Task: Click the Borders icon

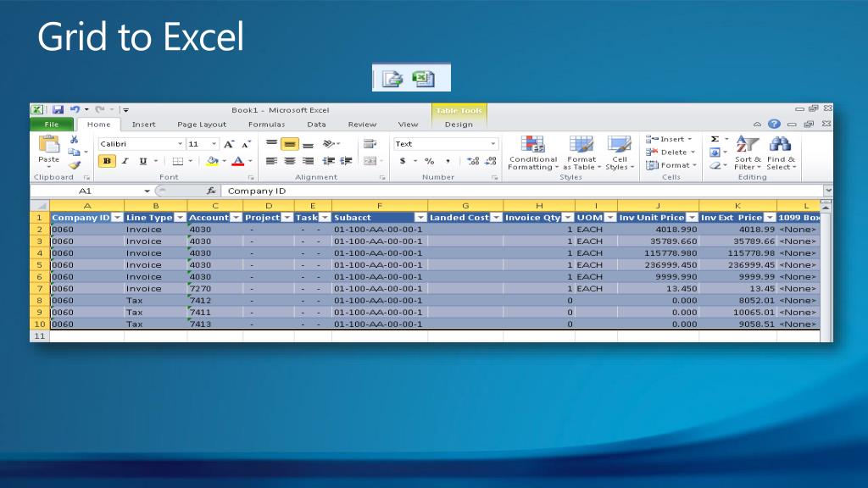Action: point(178,161)
